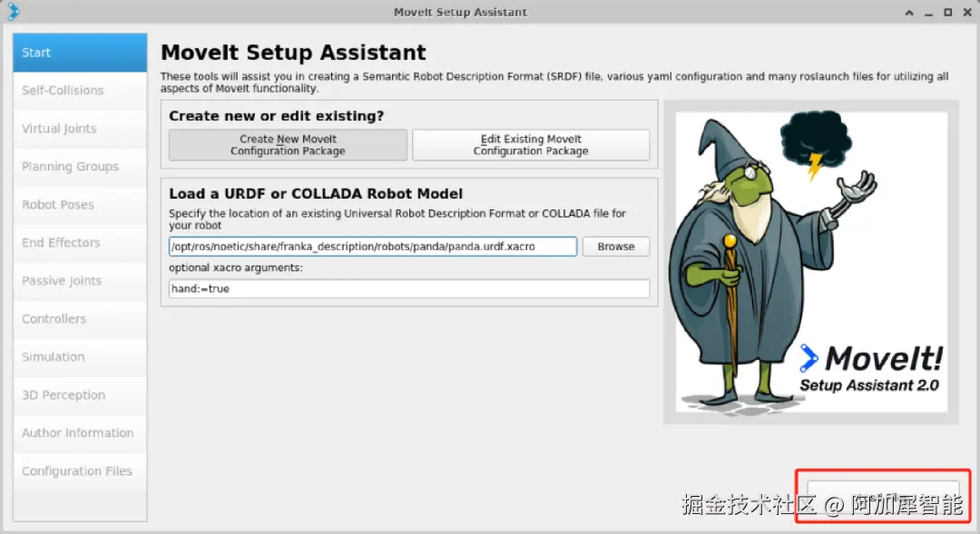
Task: Switch to Controllers tab
Action: point(80,319)
